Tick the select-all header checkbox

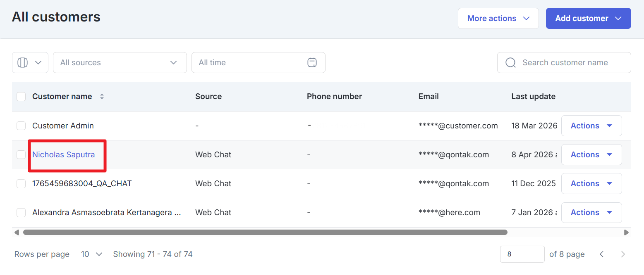pos(21,97)
